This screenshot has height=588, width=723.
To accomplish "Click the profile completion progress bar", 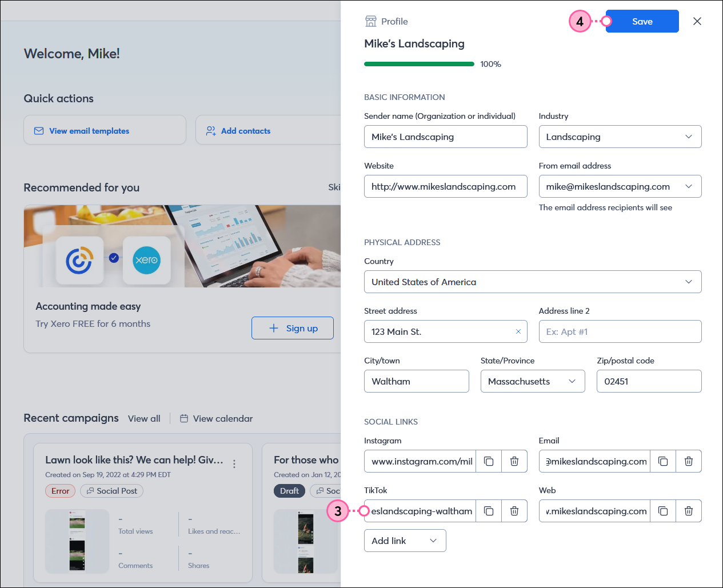I will click(419, 64).
